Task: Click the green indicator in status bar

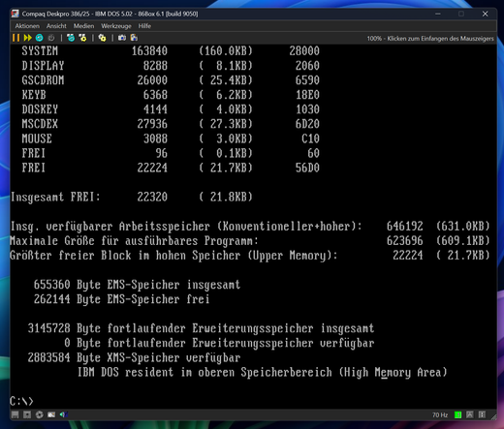Action: pos(457,415)
